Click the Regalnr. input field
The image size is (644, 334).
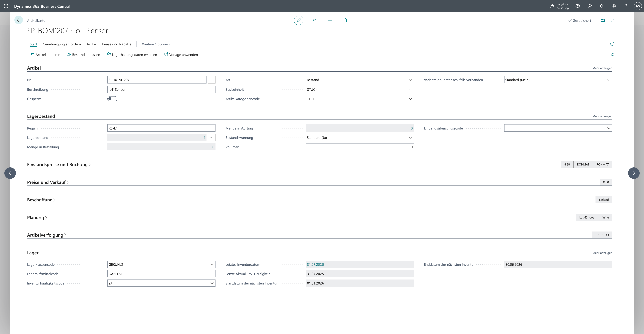point(161,128)
